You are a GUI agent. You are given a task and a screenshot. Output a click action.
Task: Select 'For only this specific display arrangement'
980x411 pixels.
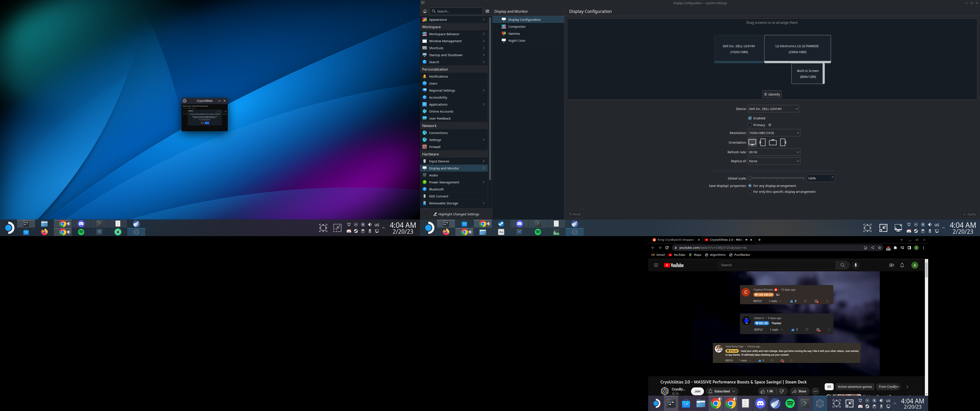coord(750,192)
